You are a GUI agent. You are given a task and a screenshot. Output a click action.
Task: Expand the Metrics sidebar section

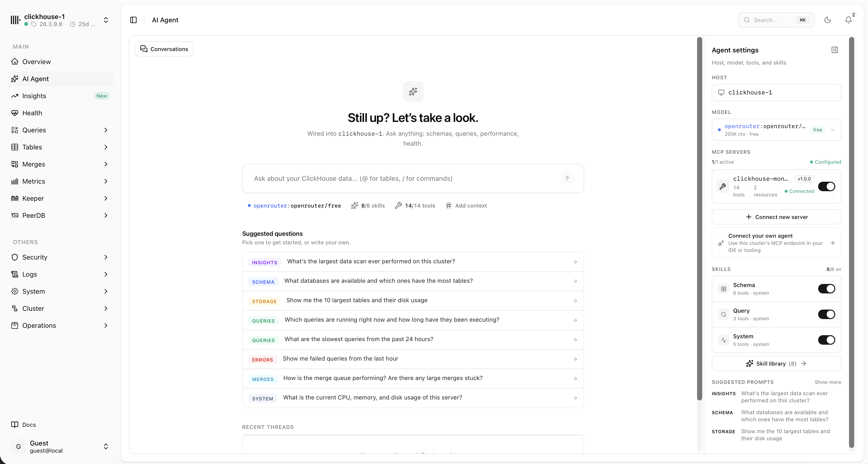(x=106, y=181)
